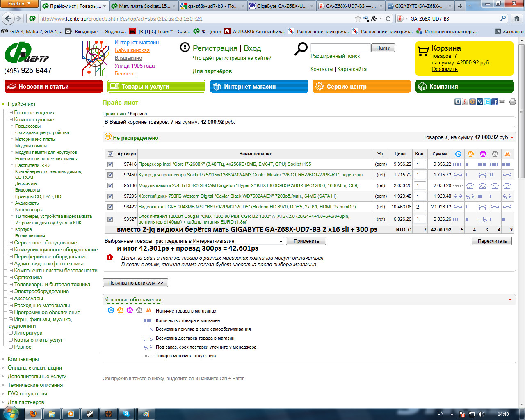Screen dimensions: 525x420
Task: Open the Расширенный поиск link
Action: coord(335,56)
